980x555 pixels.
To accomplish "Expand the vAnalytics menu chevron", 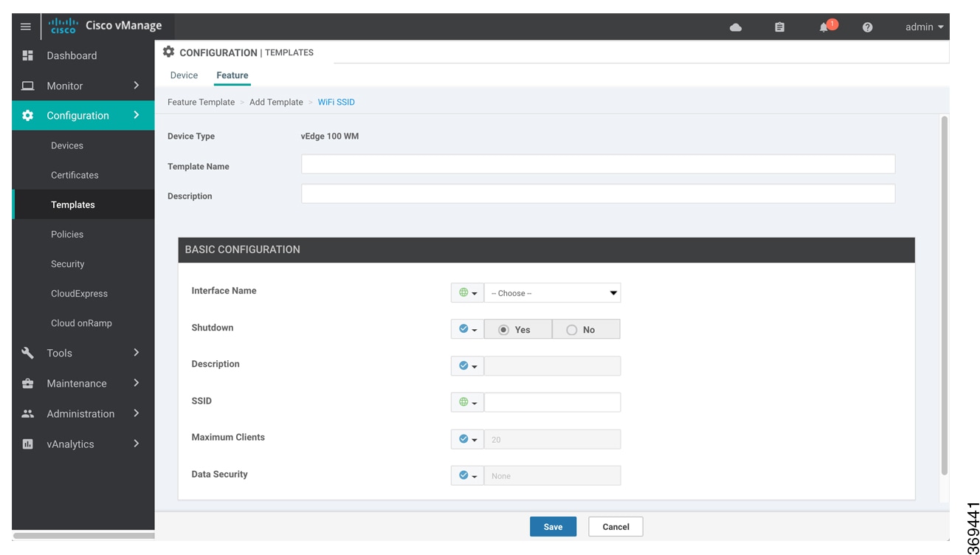I will click(137, 444).
